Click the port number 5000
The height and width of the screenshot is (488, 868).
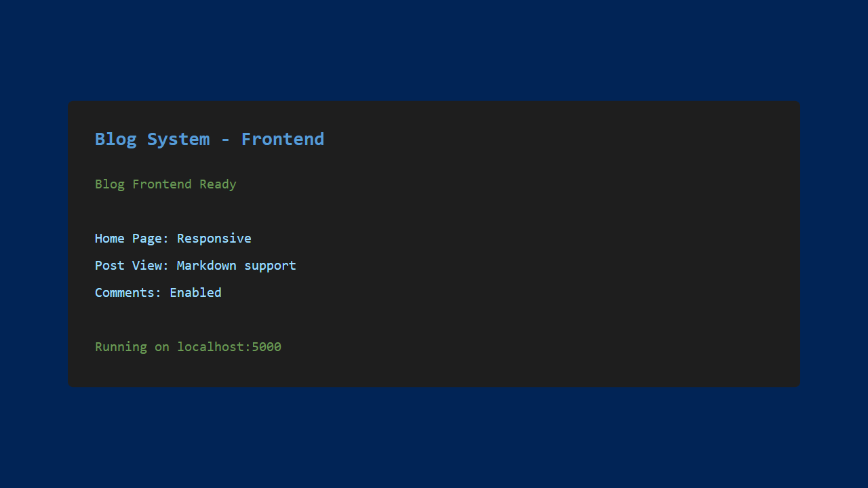point(267,347)
